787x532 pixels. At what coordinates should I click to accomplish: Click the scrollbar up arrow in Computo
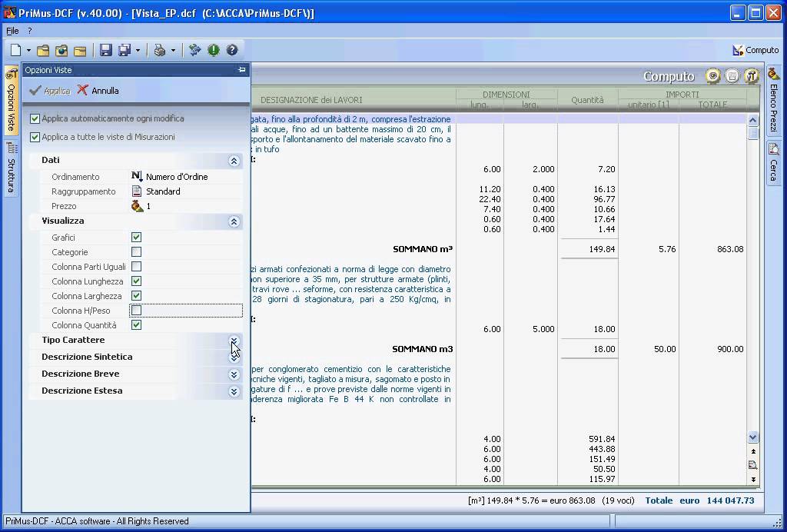coord(753,120)
